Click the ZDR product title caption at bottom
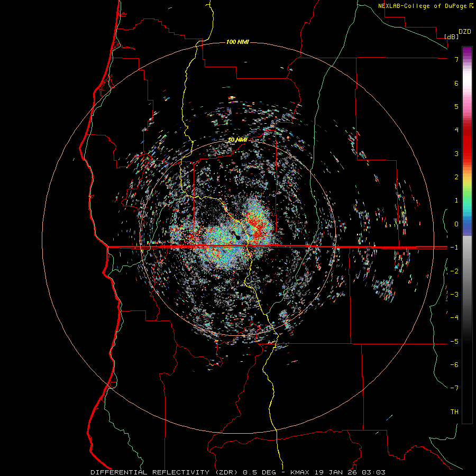 237,472
